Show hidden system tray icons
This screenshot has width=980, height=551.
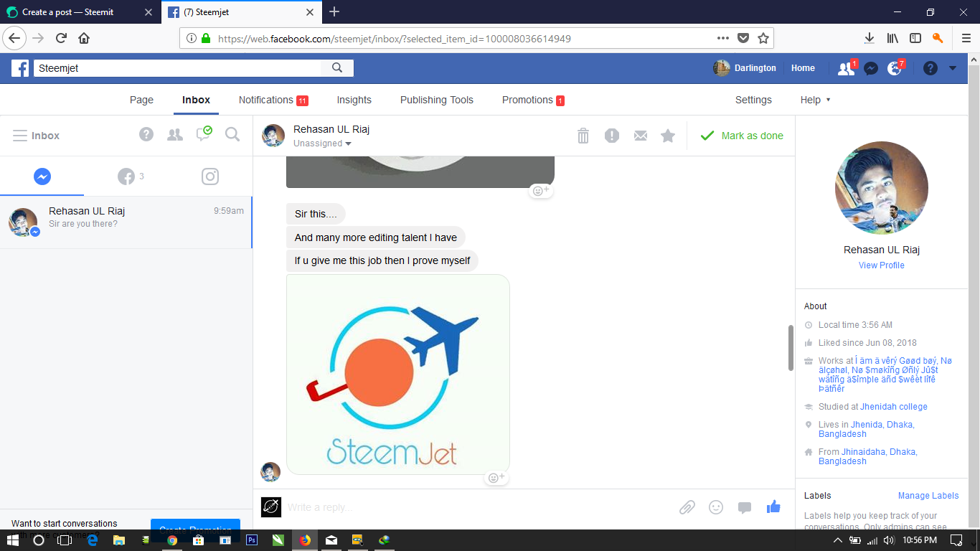click(837, 540)
